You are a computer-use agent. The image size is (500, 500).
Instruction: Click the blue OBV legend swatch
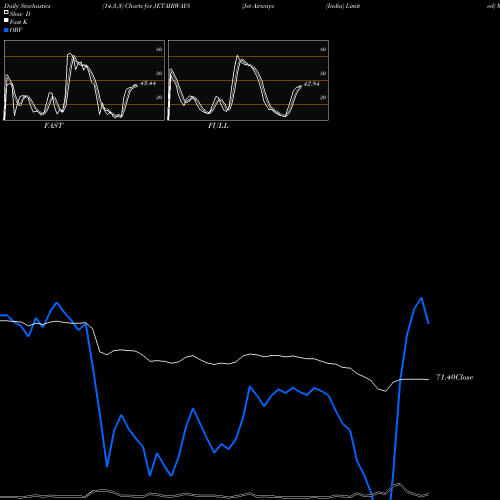tap(6, 30)
